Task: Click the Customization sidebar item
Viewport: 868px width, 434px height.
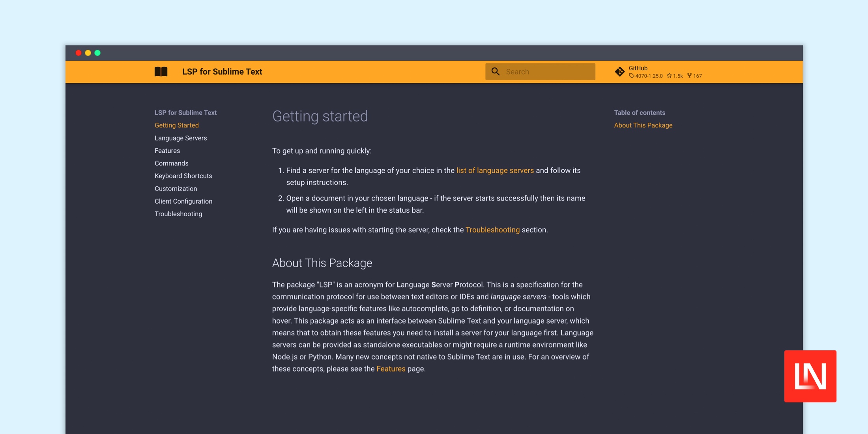Action: click(175, 188)
